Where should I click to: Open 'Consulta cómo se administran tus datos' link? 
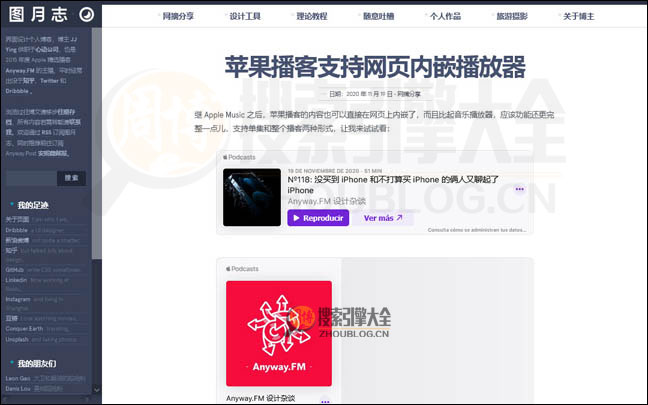pyautogui.click(x=477, y=230)
